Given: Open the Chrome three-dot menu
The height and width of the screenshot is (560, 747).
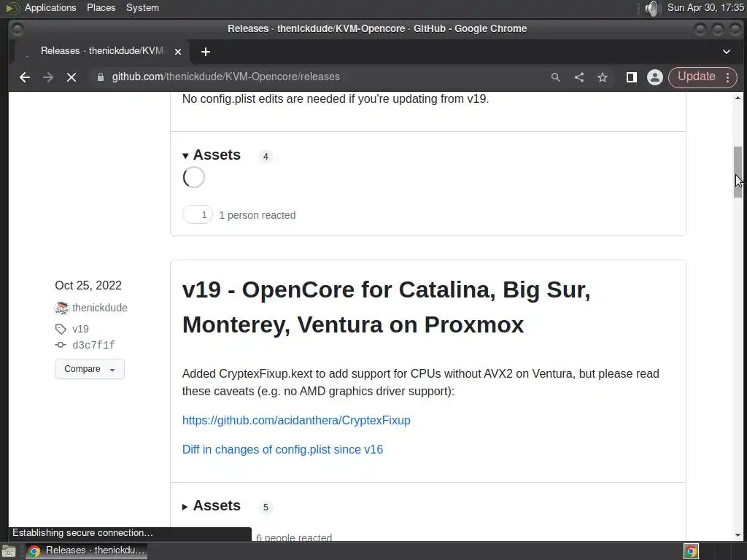Looking at the screenshot, I should 728,77.
